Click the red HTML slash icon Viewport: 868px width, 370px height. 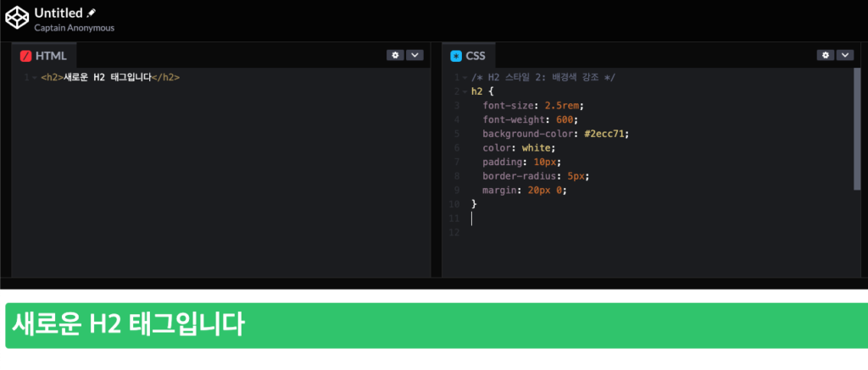pos(25,56)
